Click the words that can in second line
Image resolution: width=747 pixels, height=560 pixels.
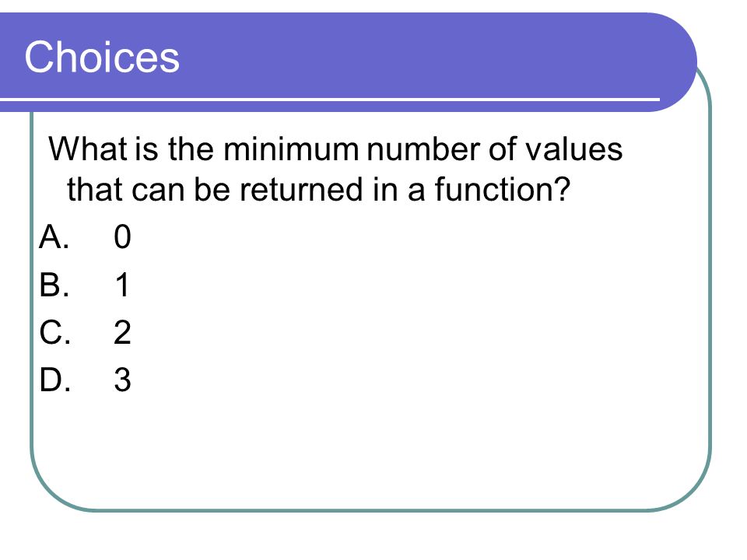click(x=125, y=189)
